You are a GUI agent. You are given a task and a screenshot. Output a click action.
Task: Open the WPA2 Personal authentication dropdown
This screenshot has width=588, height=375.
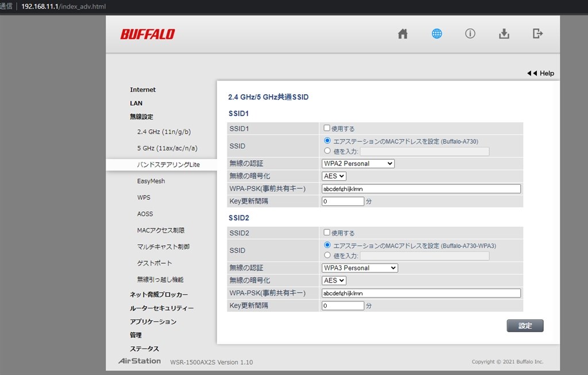(358, 163)
